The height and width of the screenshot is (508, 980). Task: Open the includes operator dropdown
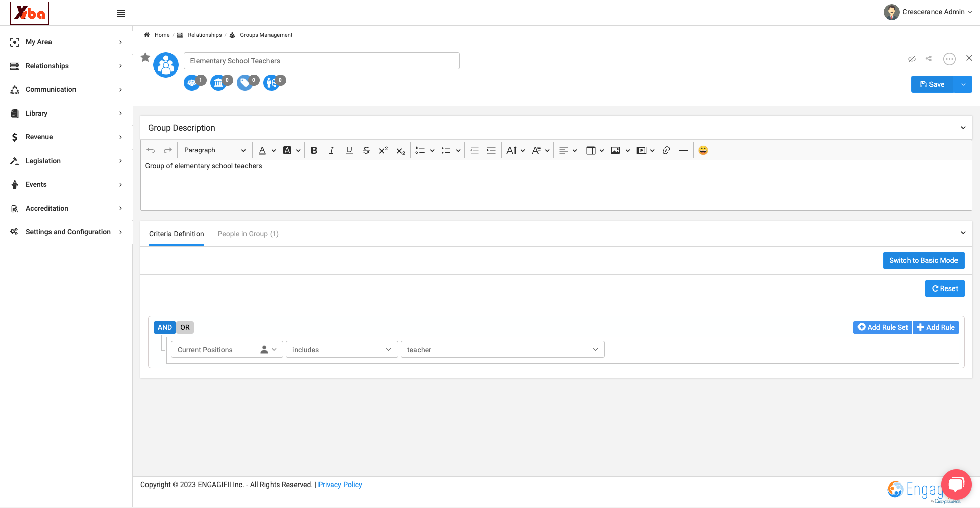[x=342, y=350]
